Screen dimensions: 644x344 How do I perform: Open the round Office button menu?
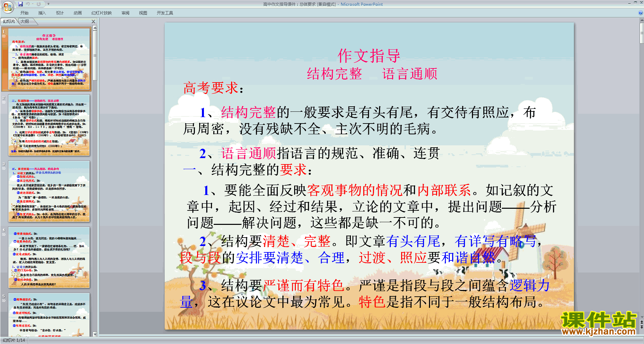point(7,6)
